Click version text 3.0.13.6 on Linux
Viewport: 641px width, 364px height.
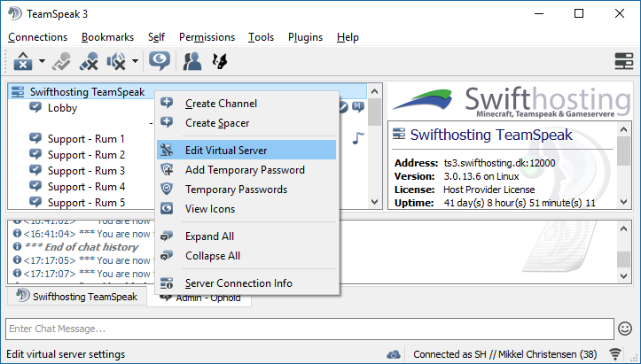(481, 176)
